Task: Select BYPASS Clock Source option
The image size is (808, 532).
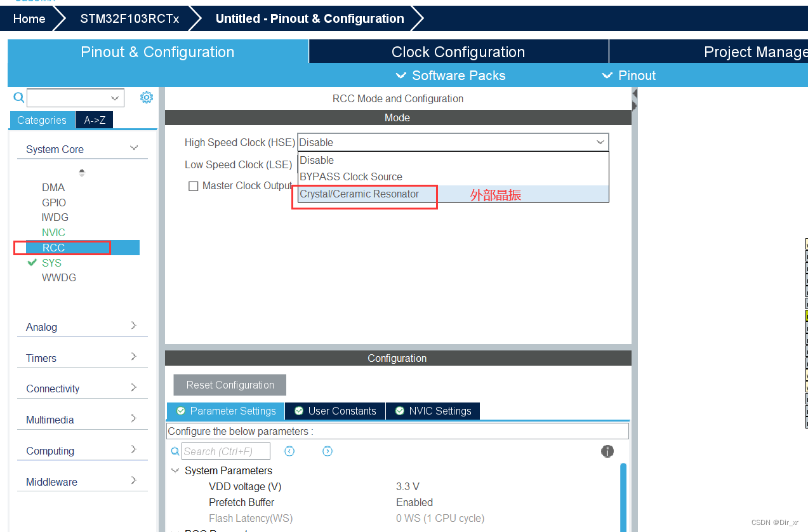Action: (x=453, y=176)
